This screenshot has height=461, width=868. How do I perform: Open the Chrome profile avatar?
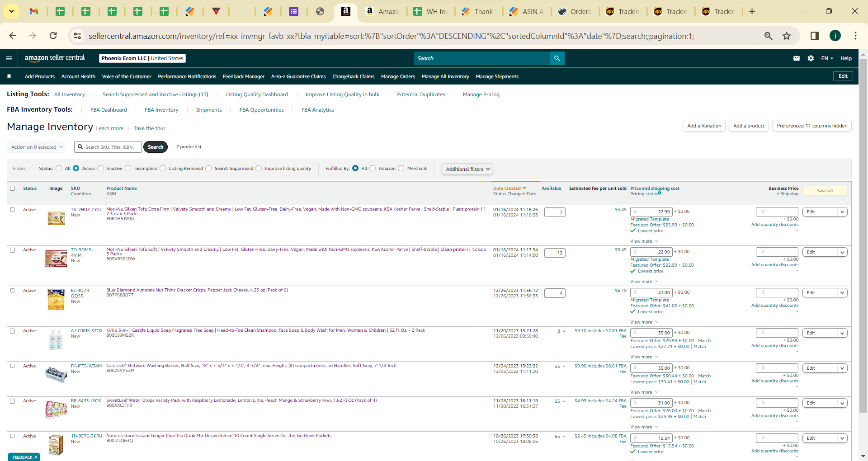835,36
